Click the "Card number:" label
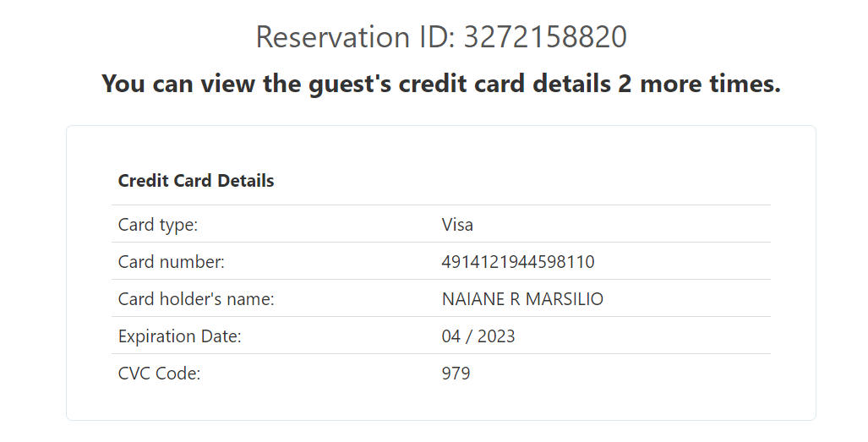This screenshot has width=868, height=442. coord(172,262)
